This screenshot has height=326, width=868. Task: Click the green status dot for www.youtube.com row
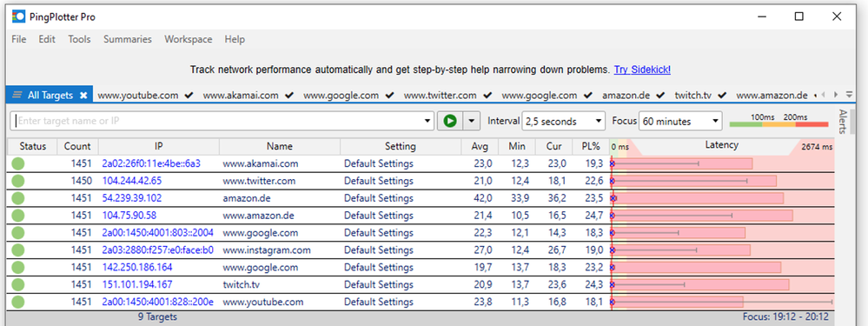(x=18, y=302)
